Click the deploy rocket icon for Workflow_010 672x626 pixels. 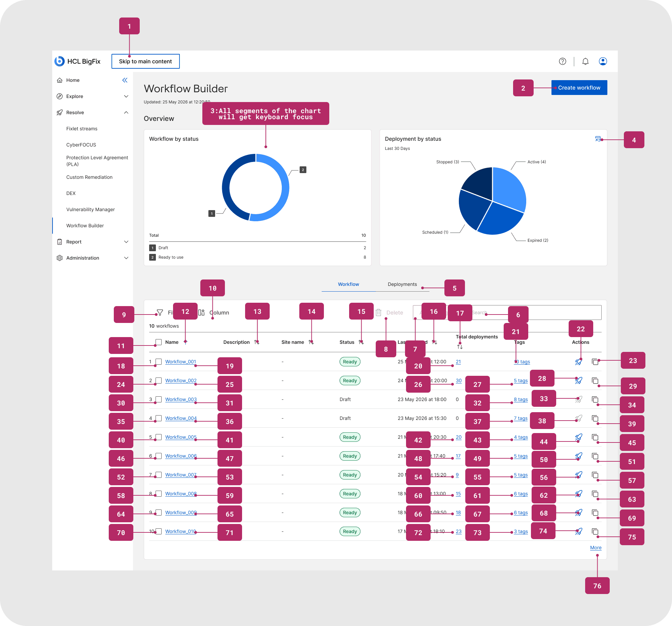tap(579, 532)
